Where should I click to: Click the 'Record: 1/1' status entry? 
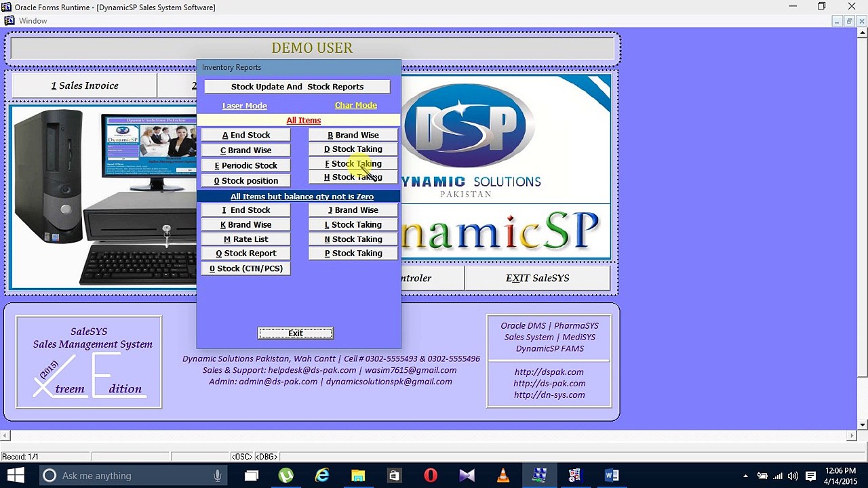(x=20, y=457)
